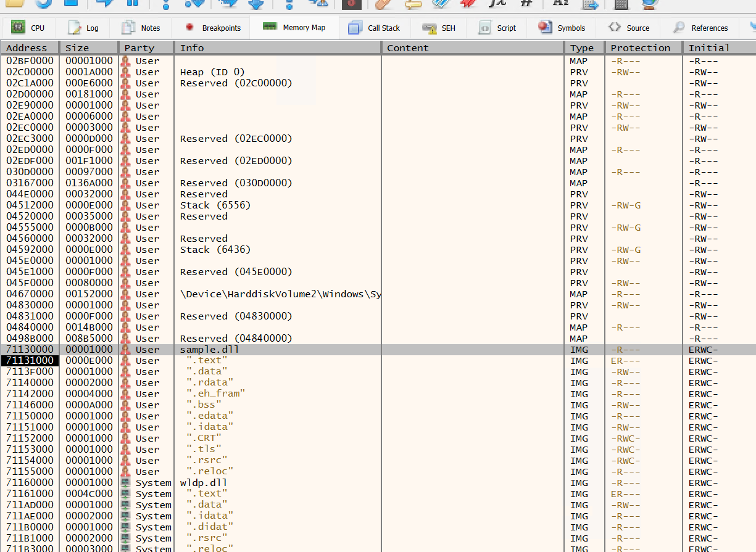Click the Protection column header

[x=641, y=47]
